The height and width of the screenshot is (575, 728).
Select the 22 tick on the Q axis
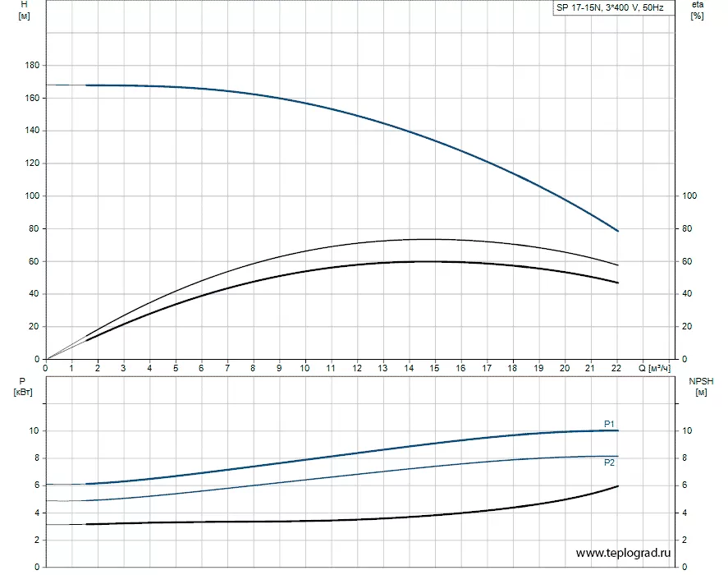tap(616, 368)
